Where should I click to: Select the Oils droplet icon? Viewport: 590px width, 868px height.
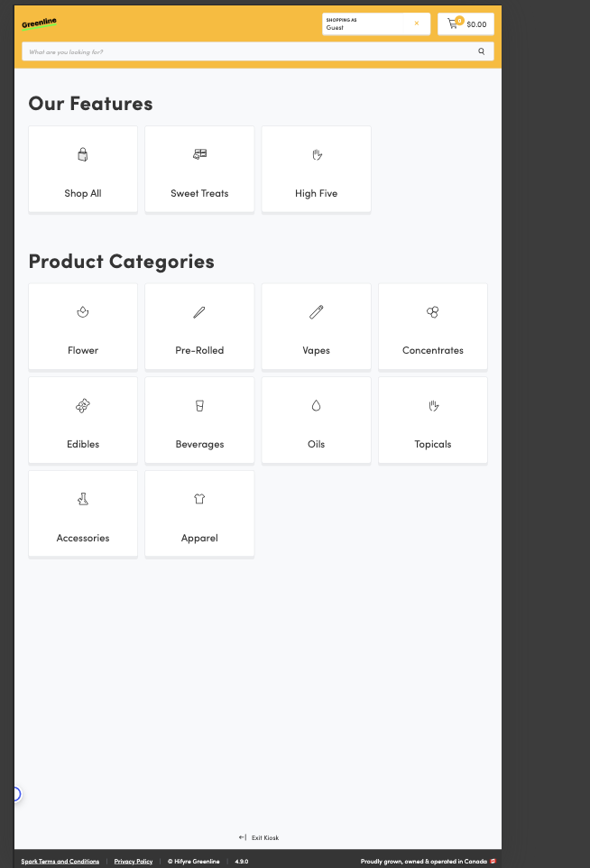tap(317, 406)
